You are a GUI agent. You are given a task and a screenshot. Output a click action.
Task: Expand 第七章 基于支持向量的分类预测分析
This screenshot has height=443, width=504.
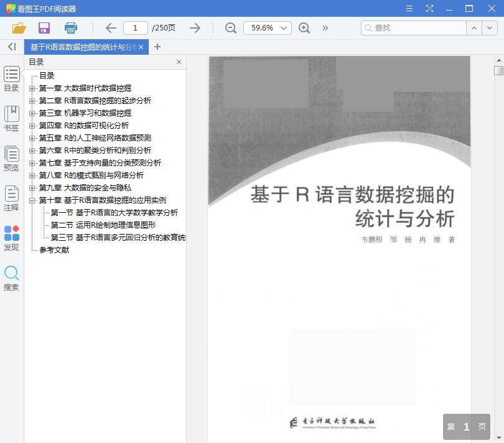(x=32, y=163)
